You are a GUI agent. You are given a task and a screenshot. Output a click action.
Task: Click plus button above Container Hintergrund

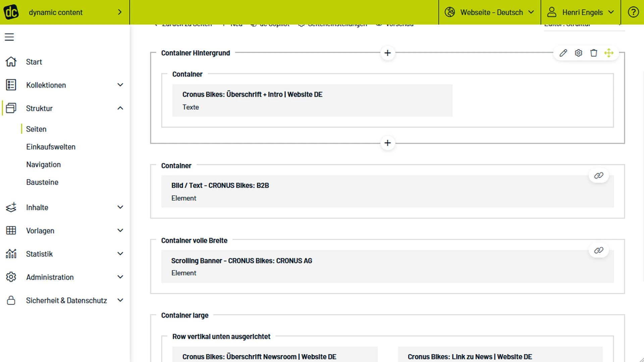[x=387, y=53]
